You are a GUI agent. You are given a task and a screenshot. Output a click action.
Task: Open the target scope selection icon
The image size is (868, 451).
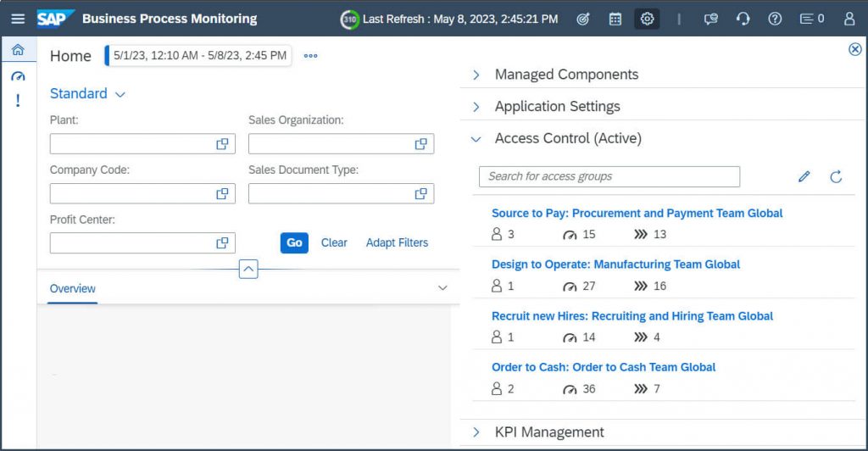[583, 19]
